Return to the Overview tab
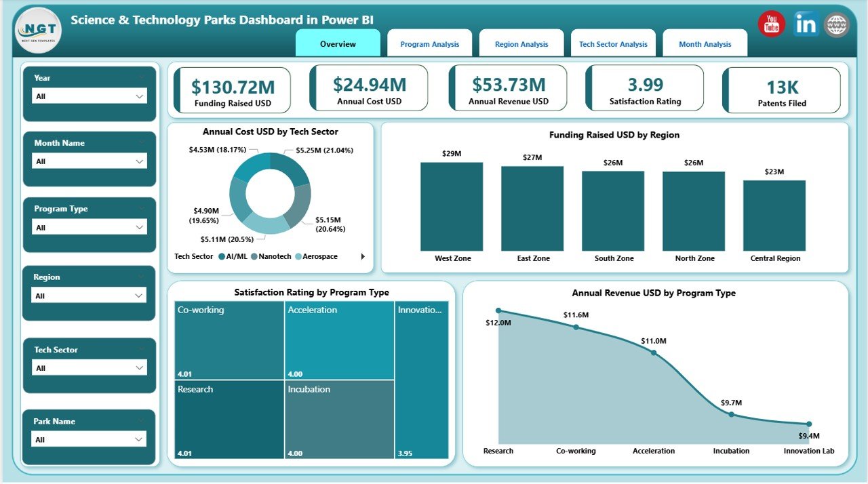 [x=338, y=43]
